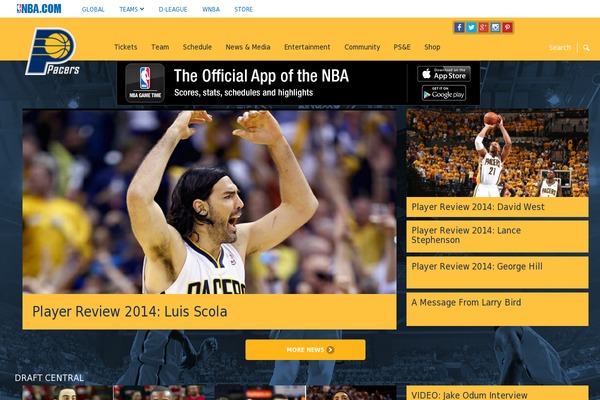Image resolution: width=600 pixels, height=400 pixels.
Task: Open the WNBA link
Action: pos(211,9)
